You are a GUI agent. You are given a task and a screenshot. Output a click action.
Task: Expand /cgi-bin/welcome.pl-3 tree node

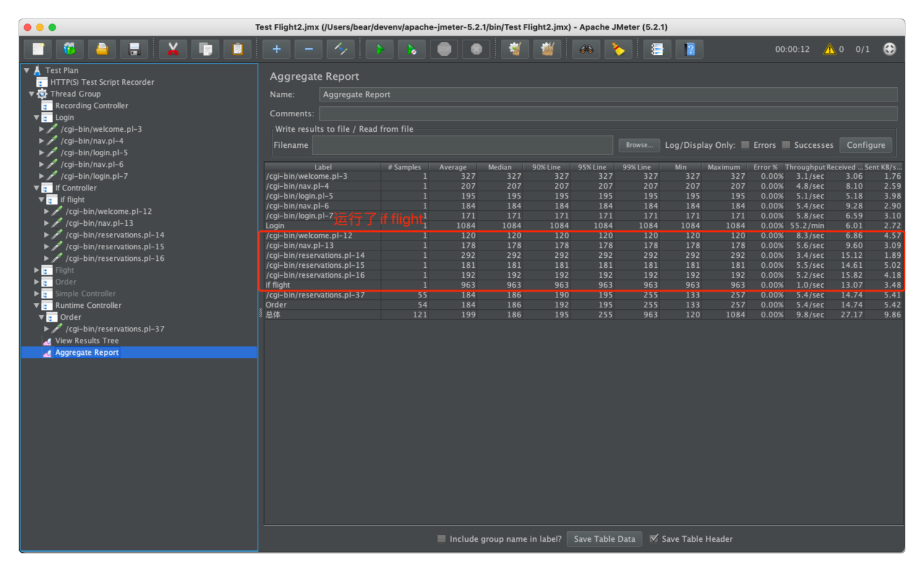[x=41, y=129]
